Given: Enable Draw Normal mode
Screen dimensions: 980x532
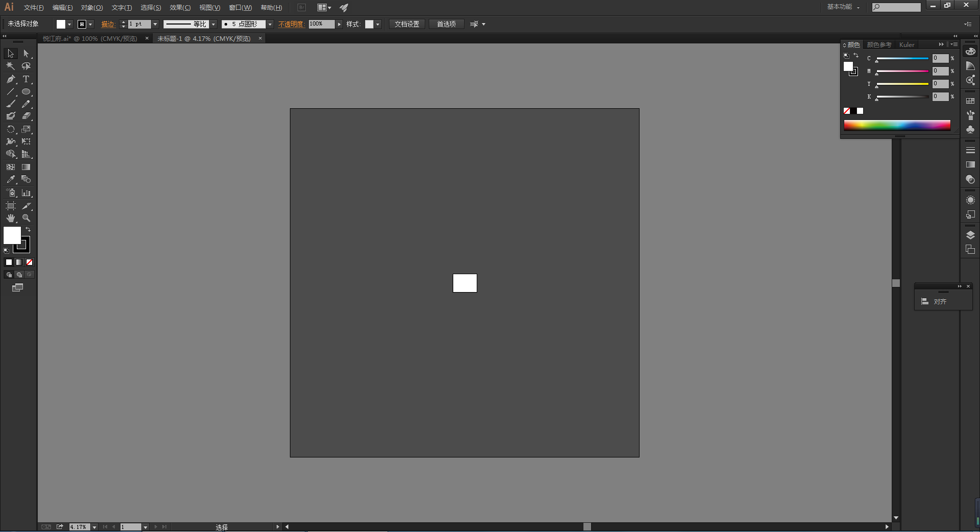Looking at the screenshot, I should [9, 275].
